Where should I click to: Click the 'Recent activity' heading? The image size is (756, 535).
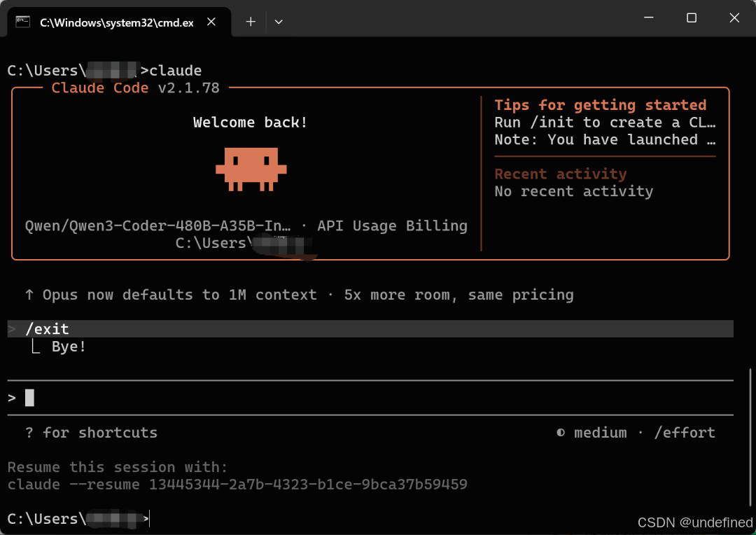pyautogui.click(x=561, y=174)
